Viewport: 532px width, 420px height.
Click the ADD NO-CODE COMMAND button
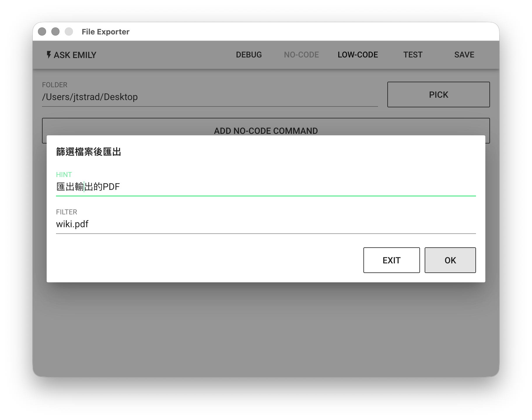(265, 127)
